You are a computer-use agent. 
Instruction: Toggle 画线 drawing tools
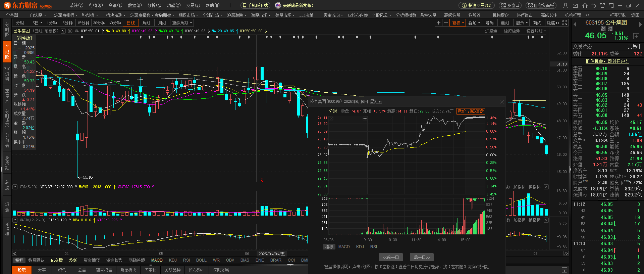click(505, 23)
